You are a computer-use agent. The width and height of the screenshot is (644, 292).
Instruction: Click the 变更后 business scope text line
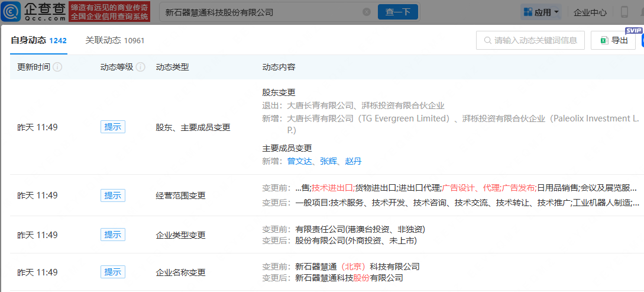451,203
